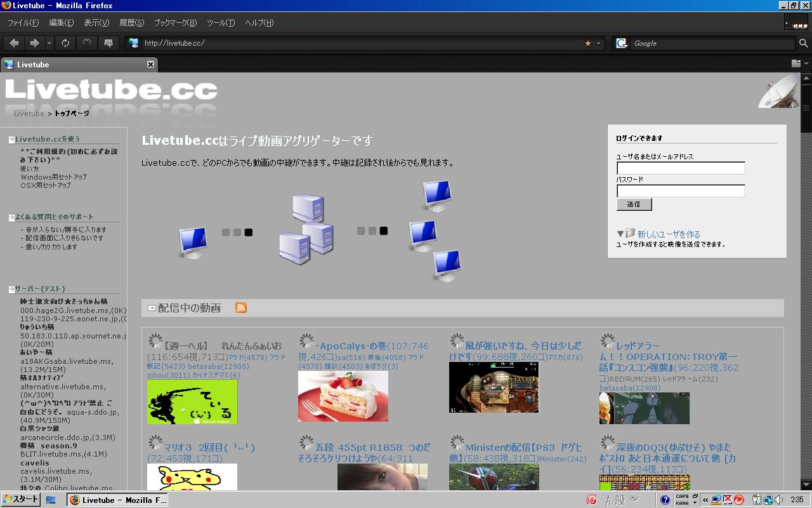Open the 表示(V) menu

coord(96,23)
